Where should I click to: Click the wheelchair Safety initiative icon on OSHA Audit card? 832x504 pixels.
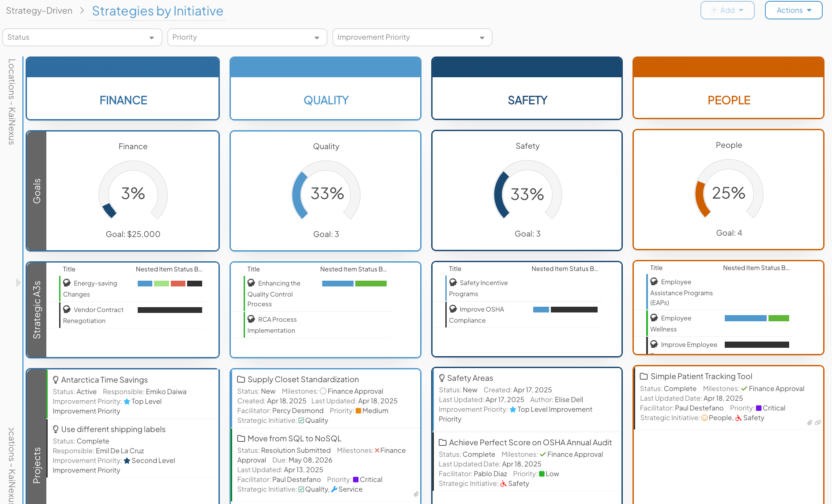[x=503, y=483]
